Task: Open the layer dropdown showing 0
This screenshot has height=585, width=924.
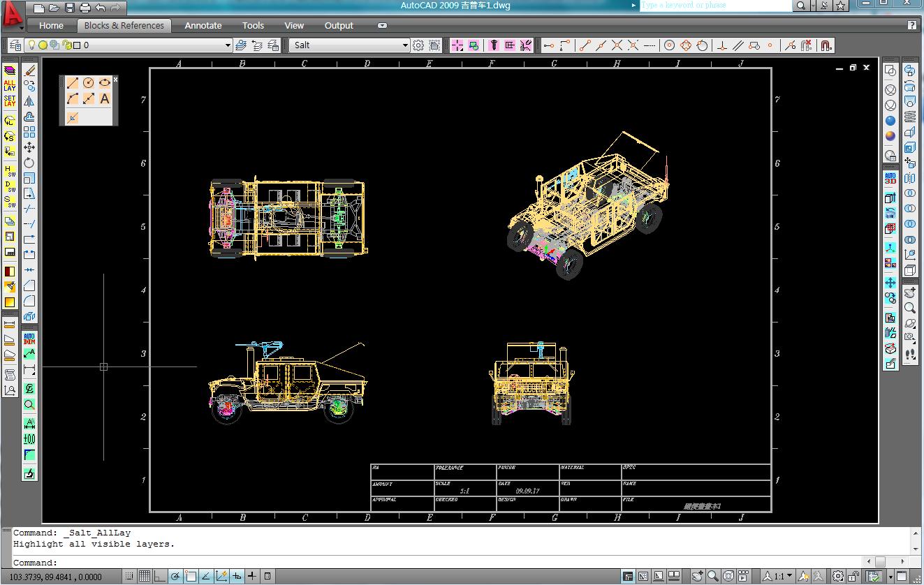Action: pos(128,45)
